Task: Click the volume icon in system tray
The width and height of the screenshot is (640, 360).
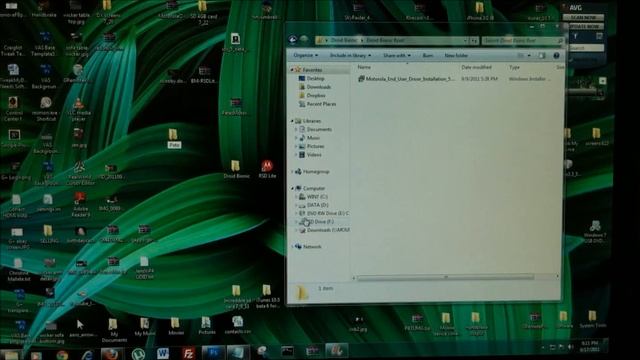Action: 570,347
